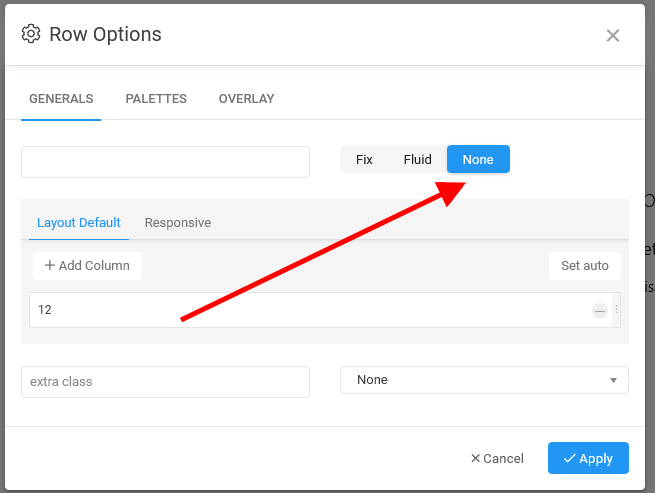Viewport: 655px width, 493px height.
Task: Click the extra class input field
Action: 165,381
